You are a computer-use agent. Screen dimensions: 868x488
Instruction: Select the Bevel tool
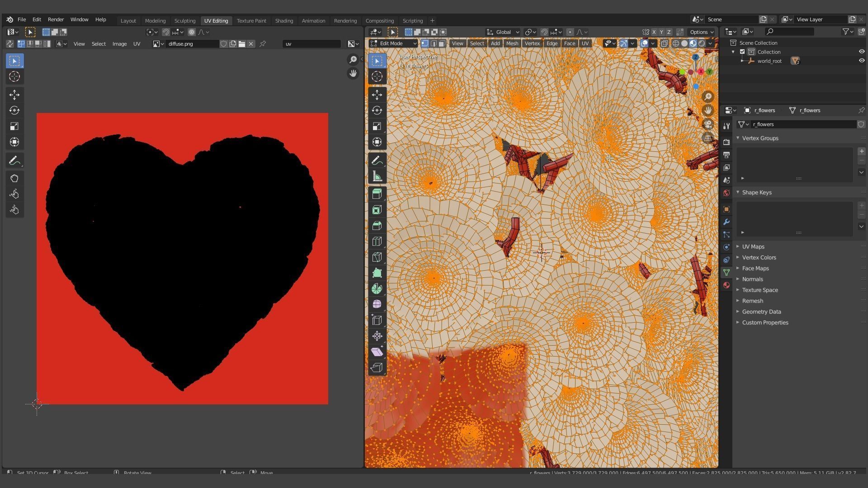(377, 225)
